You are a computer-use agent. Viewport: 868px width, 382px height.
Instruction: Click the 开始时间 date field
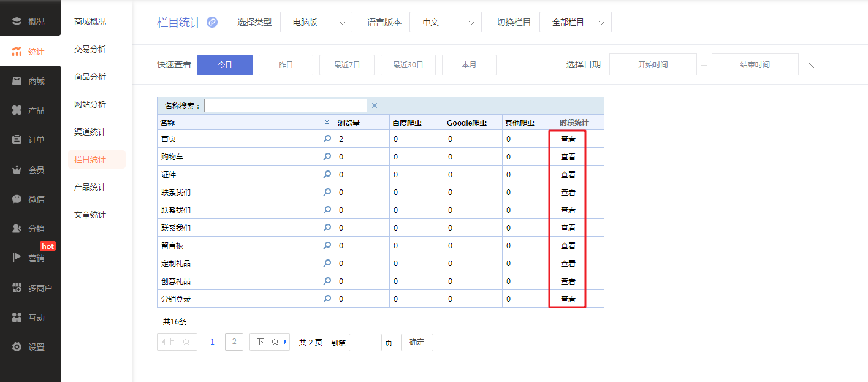click(653, 65)
